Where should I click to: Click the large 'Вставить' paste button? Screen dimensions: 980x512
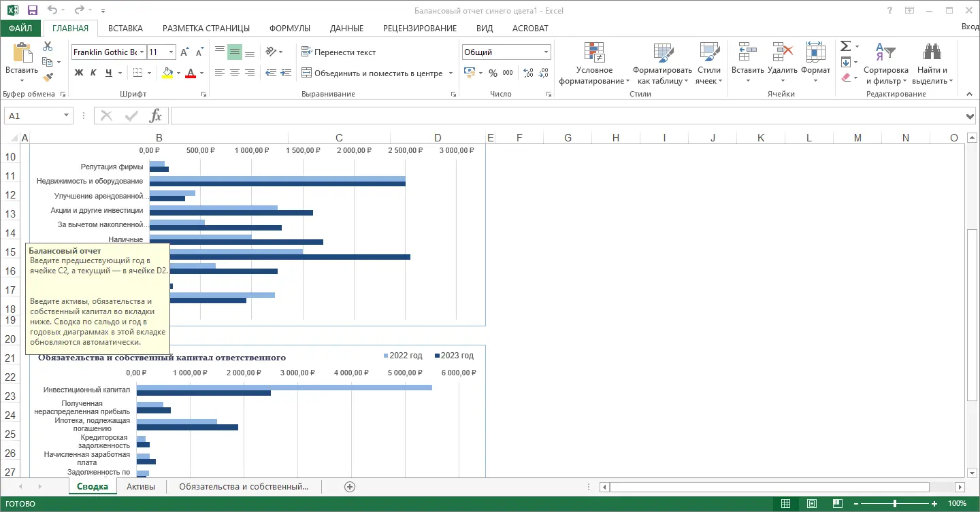pos(22,63)
